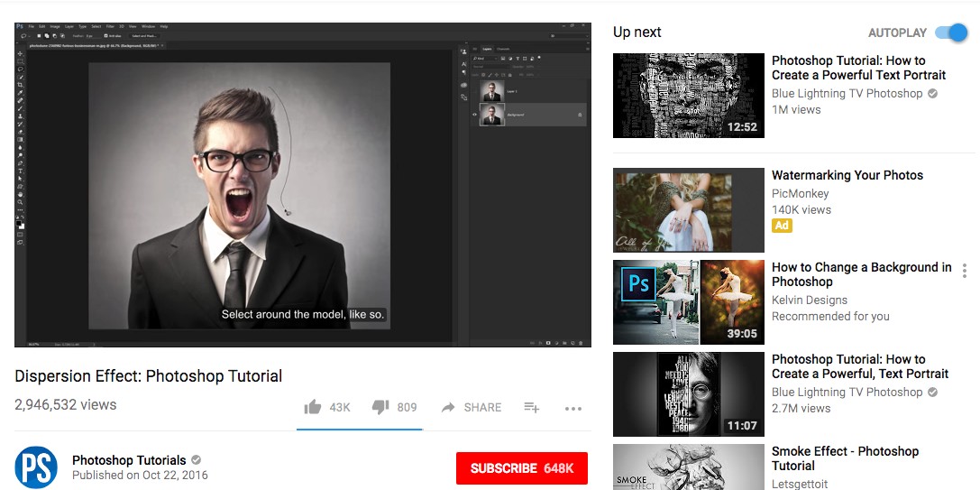Viewport: 980px width, 490px height.
Task: Toggle the Anti-alias checkbox in options bar
Action: pos(106,36)
